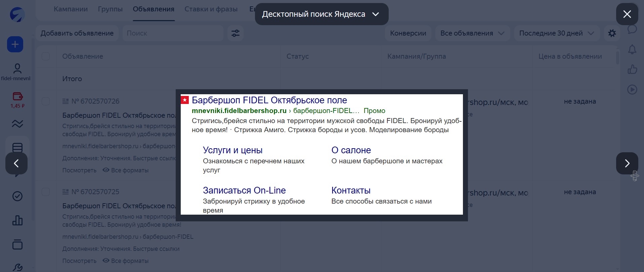Open the notifications bell icon
Viewport: 644px width, 272px height.
click(632, 49)
